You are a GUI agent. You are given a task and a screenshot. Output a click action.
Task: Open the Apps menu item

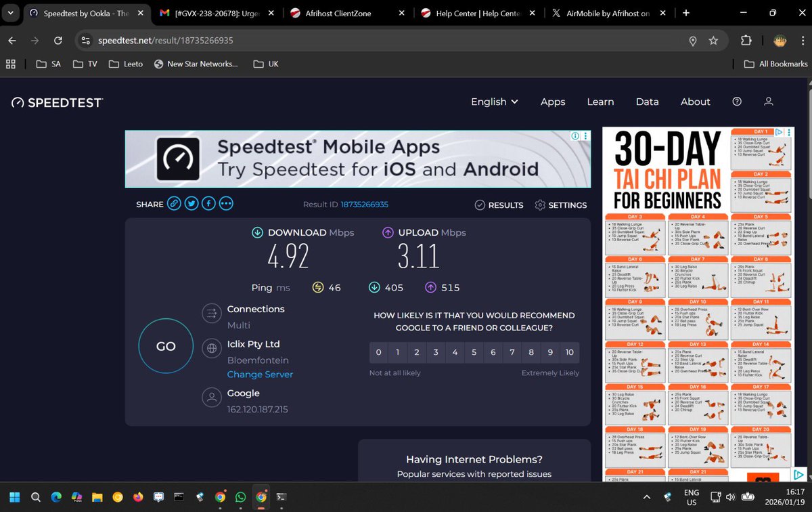(x=553, y=102)
